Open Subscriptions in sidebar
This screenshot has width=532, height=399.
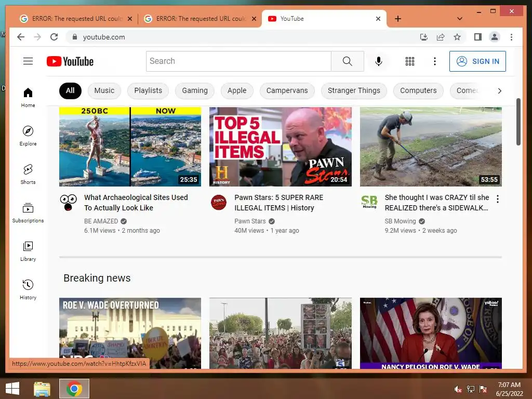[x=28, y=212]
